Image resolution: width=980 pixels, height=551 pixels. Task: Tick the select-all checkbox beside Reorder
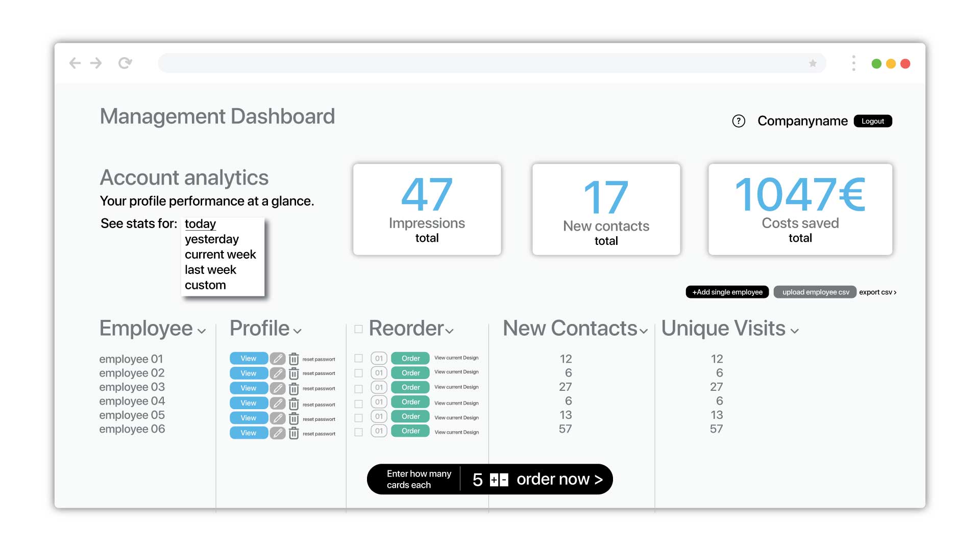pyautogui.click(x=359, y=329)
